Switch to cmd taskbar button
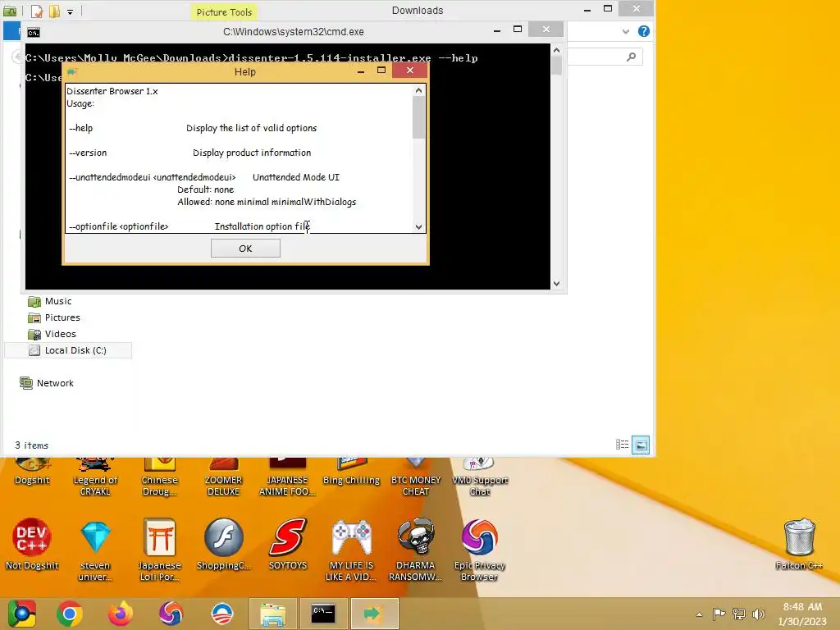 coord(323,614)
